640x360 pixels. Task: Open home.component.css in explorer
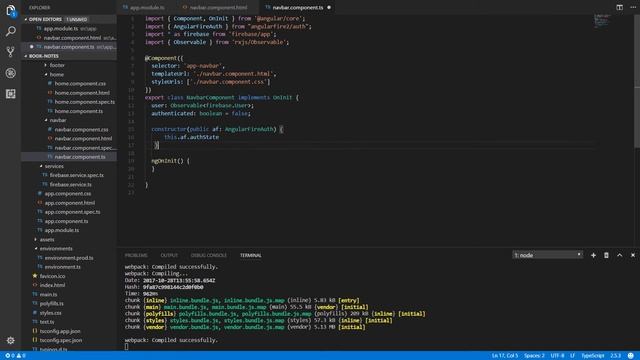click(80, 84)
